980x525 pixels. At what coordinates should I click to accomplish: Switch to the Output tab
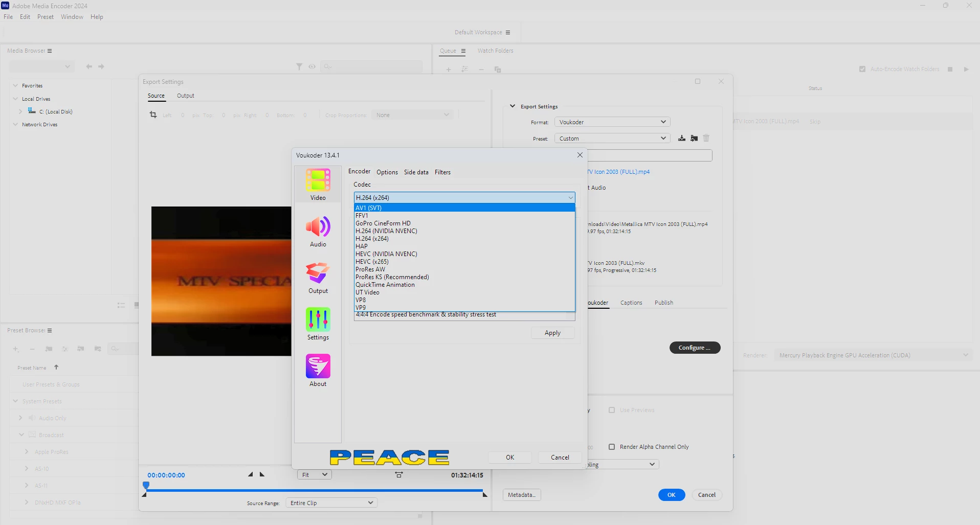(186, 96)
